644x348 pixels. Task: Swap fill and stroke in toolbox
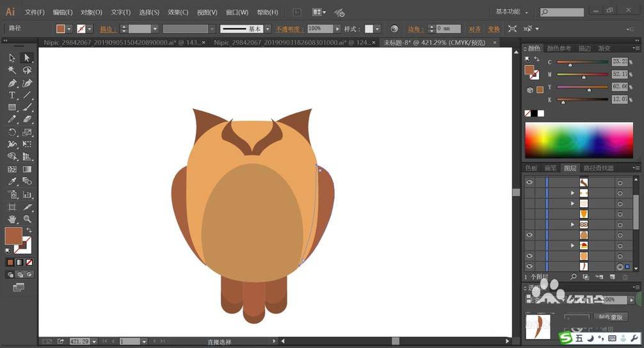click(29, 230)
